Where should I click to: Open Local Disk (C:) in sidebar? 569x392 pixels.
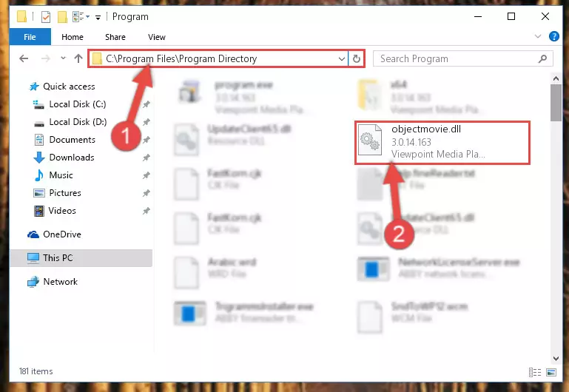pyautogui.click(x=78, y=104)
